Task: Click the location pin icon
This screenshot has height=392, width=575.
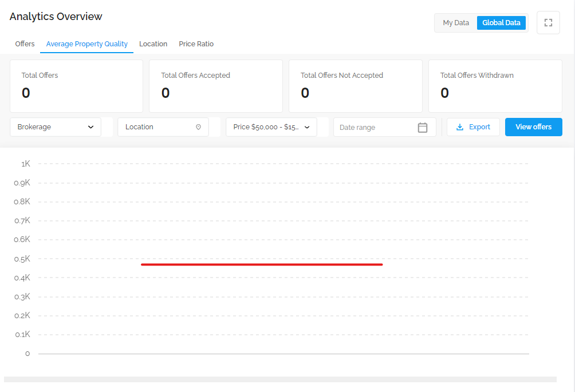Action: coord(198,127)
